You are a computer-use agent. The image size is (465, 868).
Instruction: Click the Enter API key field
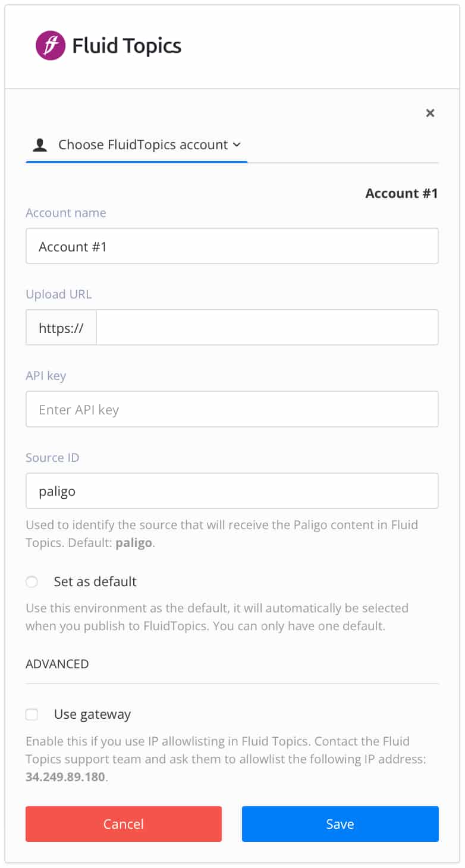232,409
